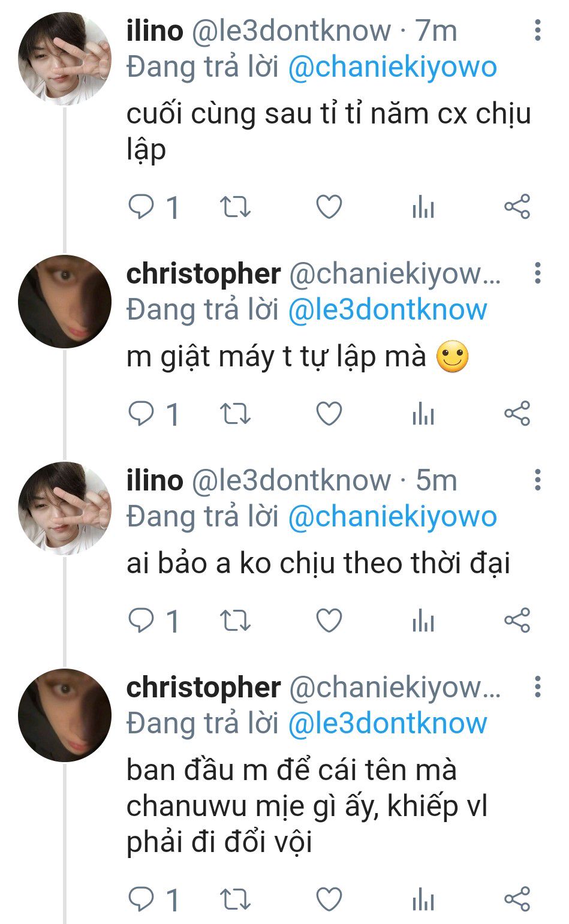This screenshot has width=569, height=924.
Task: View analytics of the "ban đầu m để cái tên" tweet
Action: pyautogui.click(x=423, y=899)
